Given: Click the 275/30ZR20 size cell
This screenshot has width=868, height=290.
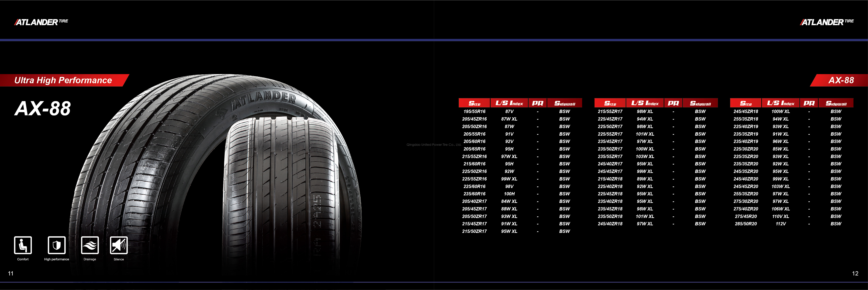Looking at the screenshot, I should point(746,201).
